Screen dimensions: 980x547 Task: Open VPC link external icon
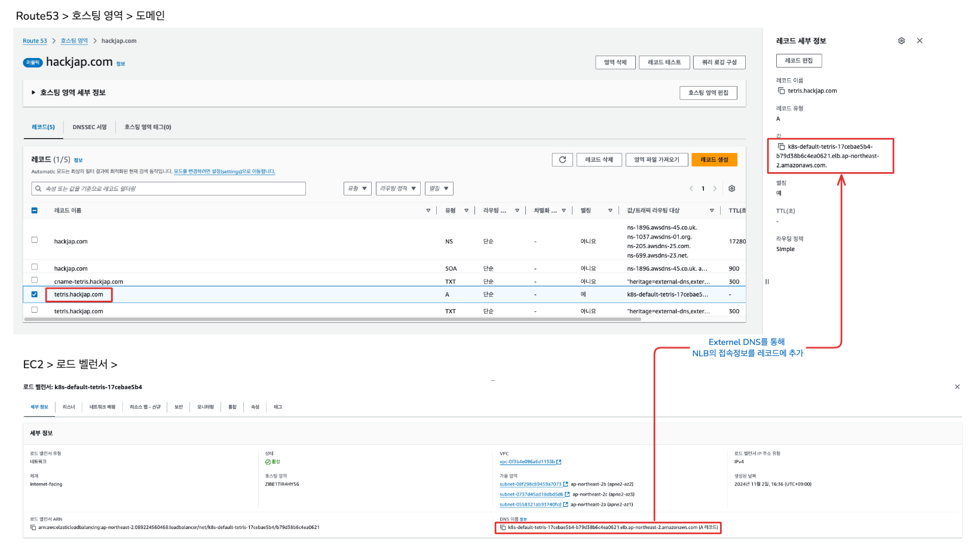559,462
